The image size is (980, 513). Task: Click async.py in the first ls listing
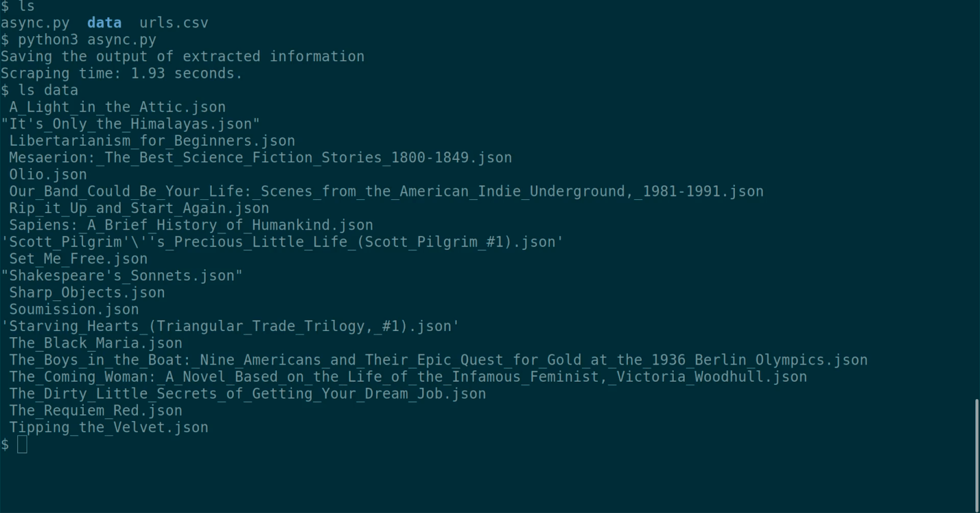[x=35, y=23]
